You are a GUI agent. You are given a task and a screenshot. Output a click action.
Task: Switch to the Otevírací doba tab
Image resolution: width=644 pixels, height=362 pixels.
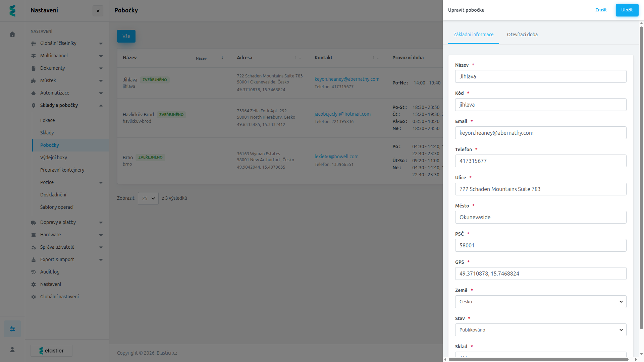(522, 35)
